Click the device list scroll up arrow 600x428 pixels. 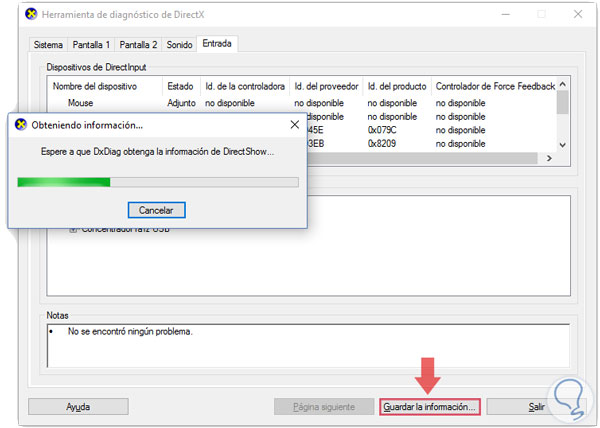[x=562, y=84]
